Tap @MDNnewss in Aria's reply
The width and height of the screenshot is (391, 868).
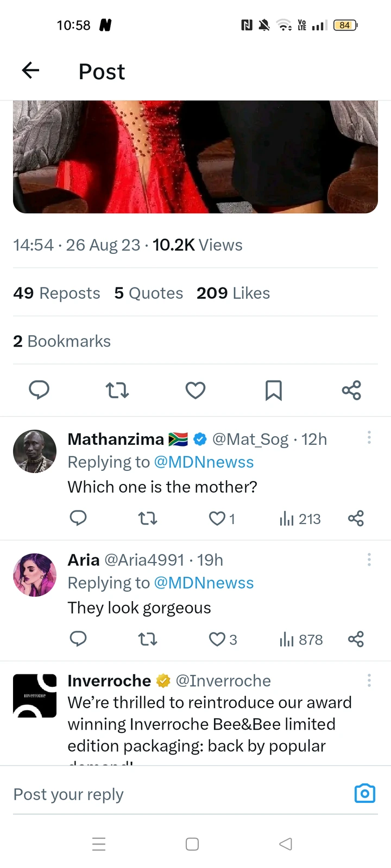pos(204,583)
